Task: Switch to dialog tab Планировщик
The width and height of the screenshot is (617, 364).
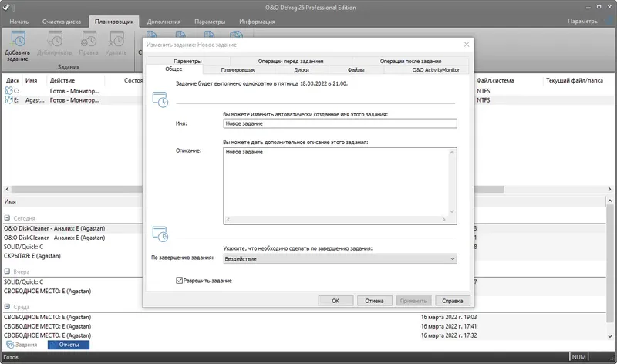Action: coord(238,70)
